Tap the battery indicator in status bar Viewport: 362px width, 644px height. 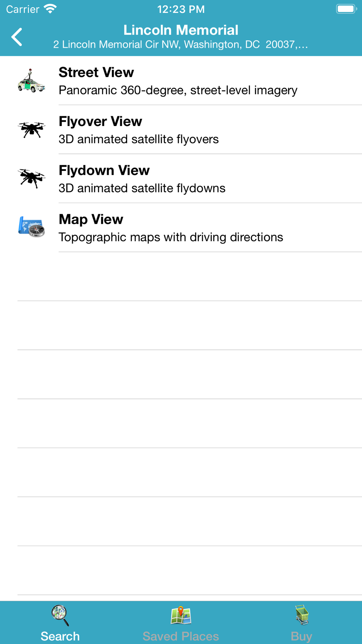[x=346, y=9]
